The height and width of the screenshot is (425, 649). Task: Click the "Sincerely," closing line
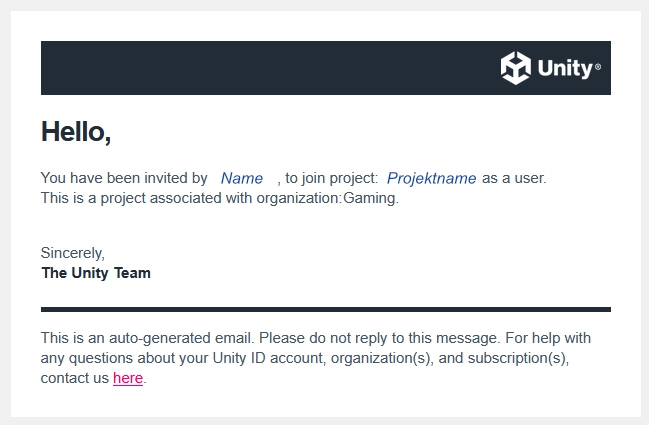(73, 253)
